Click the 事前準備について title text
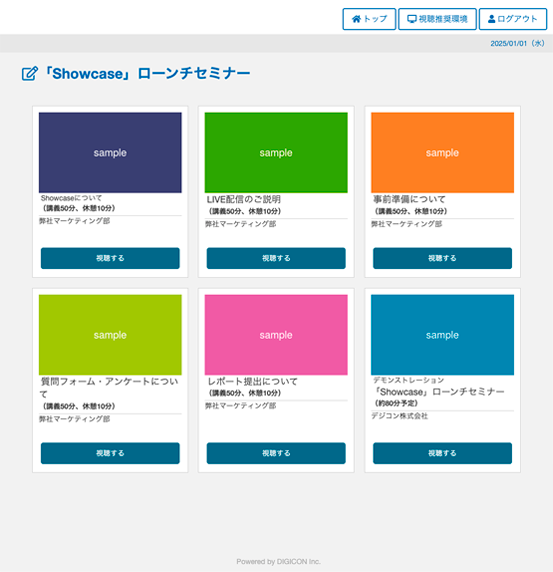The width and height of the screenshot is (553, 572). tap(409, 199)
